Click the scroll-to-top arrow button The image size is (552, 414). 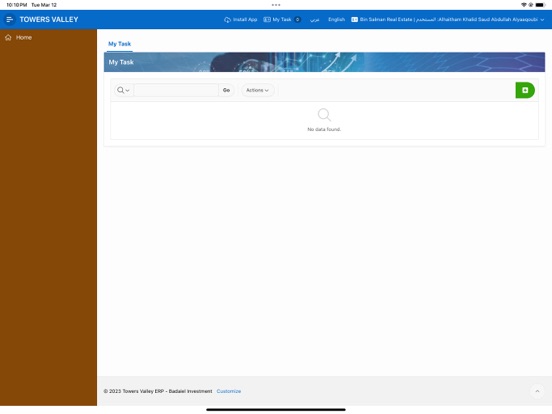[537, 391]
